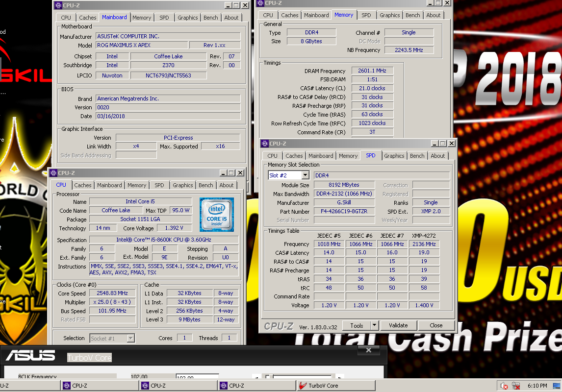Click the 'ASUSTeK COMPUTER INC.' manufacturer field
The height and width of the screenshot is (392, 562).
tap(168, 36)
